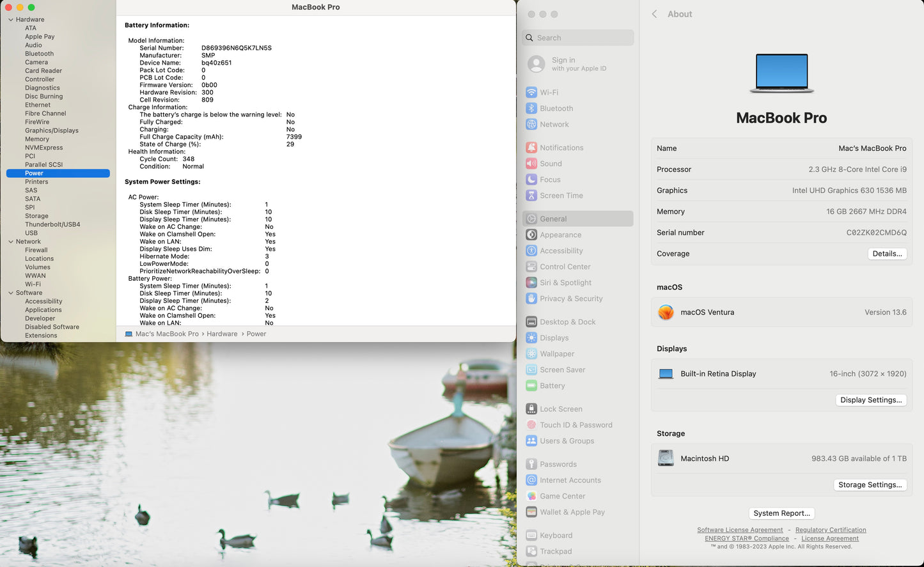Collapse the Hardware tree section

(x=11, y=20)
